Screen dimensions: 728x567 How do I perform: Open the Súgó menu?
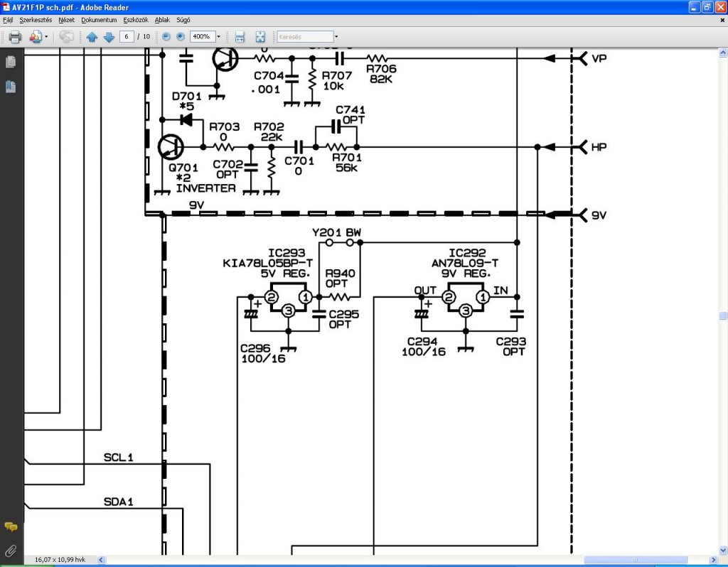click(x=183, y=20)
